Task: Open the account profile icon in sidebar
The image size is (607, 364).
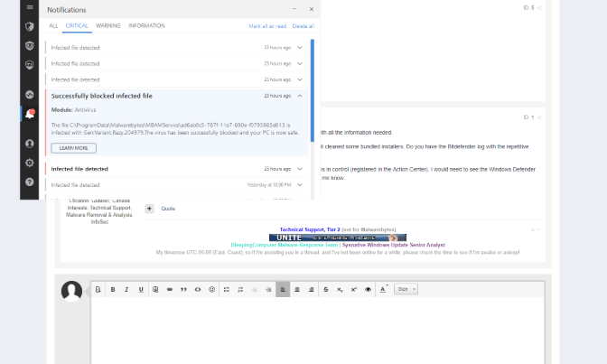Action: [30, 144]
